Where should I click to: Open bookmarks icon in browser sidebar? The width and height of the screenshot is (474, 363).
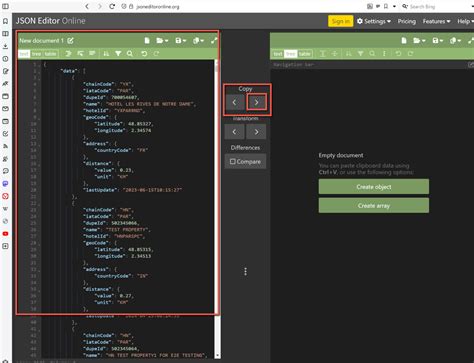point(5,21)
